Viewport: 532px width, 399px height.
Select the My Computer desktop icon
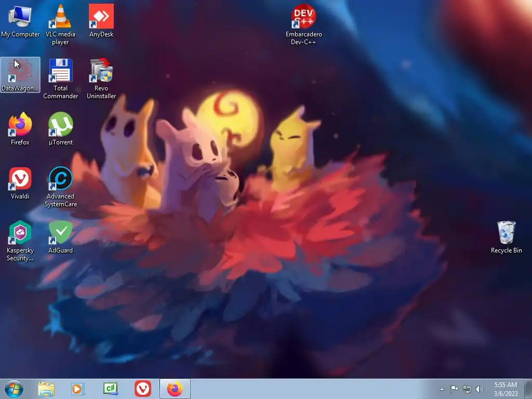click(x=20, y=20)
